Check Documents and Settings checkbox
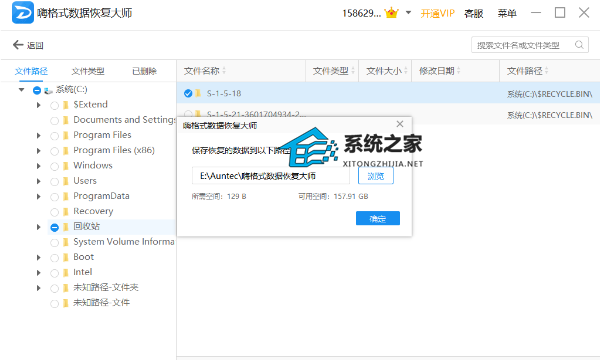 click(54, 121)
